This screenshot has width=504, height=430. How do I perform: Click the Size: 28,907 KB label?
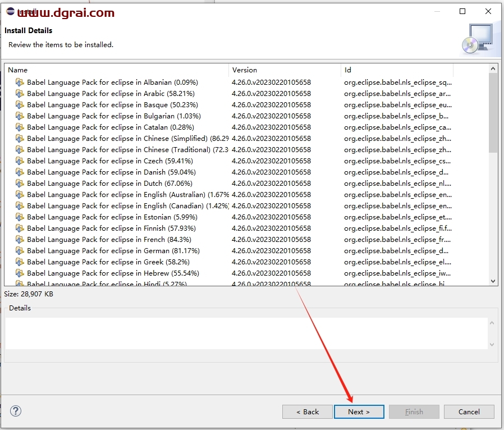(29, 294)
